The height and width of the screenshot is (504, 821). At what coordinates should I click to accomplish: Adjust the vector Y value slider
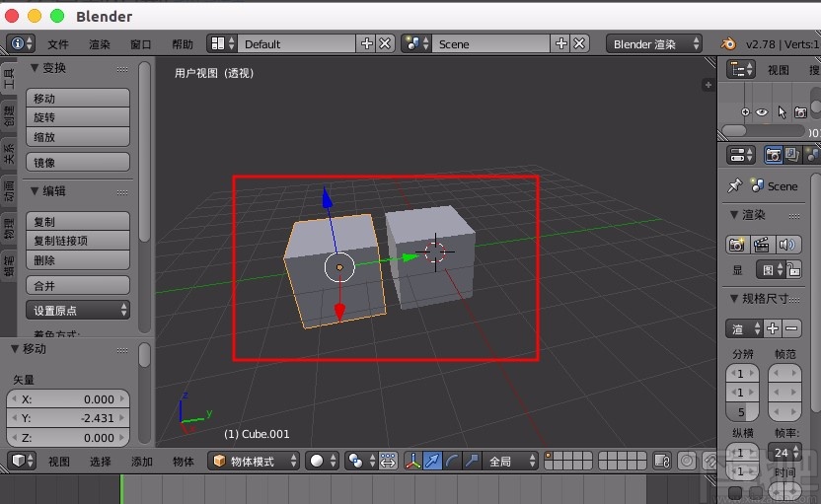point(68,418)
